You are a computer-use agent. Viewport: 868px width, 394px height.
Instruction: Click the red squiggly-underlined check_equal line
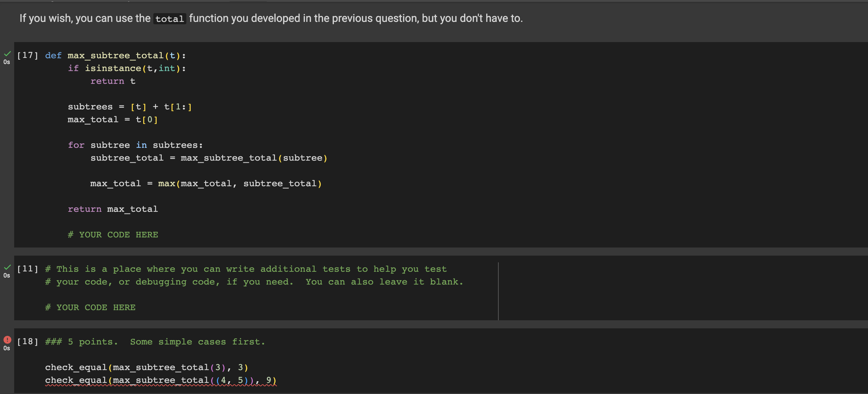[161, 380]
